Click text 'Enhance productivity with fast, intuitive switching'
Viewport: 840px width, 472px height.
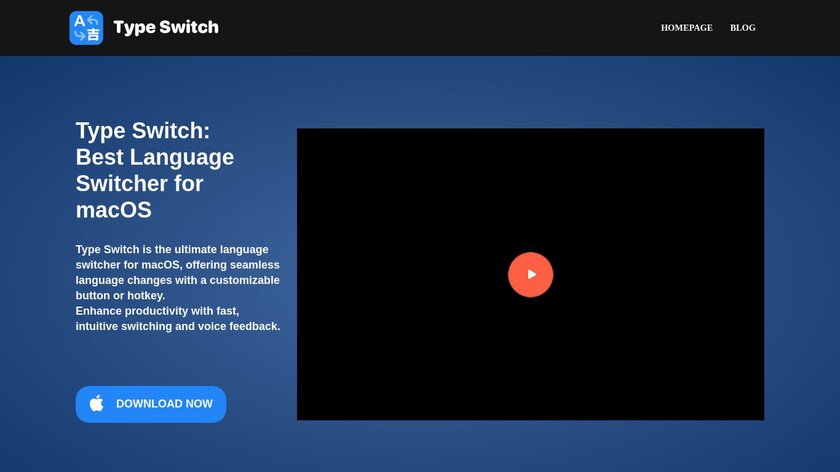pyautogui.click(x=178, y=318)
